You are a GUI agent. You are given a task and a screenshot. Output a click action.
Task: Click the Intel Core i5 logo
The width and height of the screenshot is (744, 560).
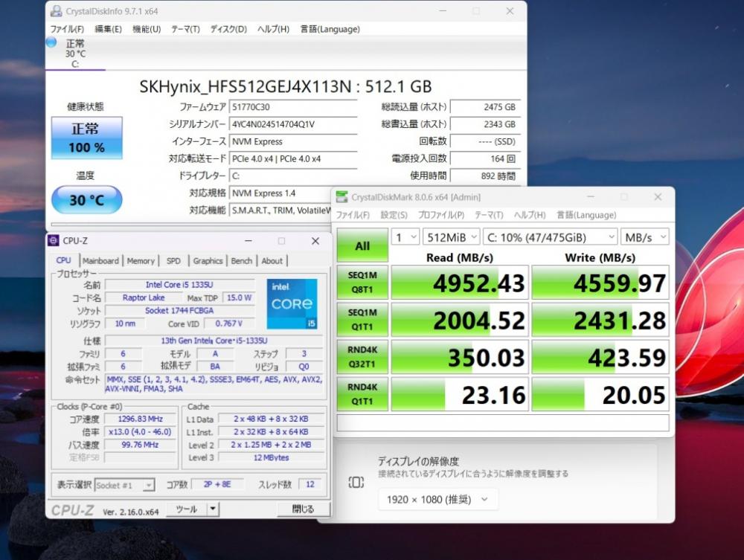pos(292,303)
